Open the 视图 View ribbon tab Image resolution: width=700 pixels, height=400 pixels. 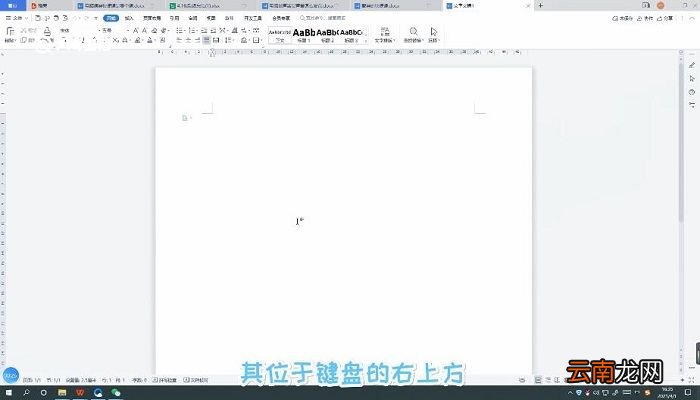click(x=211, y=18)
